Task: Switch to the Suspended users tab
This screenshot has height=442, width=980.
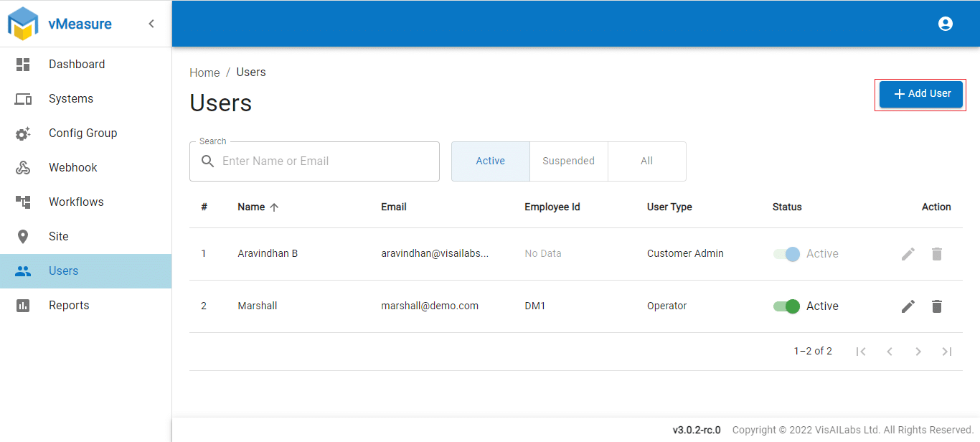Action: click(x=568, y=161)
